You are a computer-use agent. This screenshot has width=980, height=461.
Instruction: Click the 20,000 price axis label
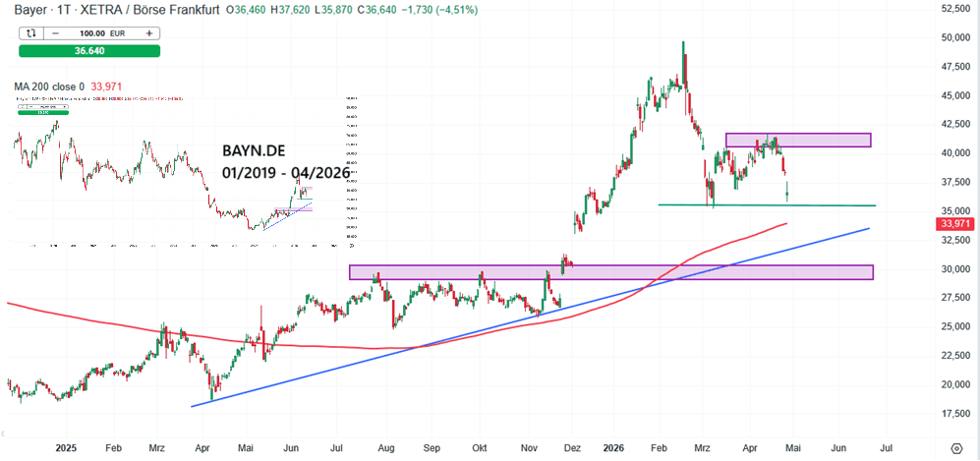pos(955,384)
